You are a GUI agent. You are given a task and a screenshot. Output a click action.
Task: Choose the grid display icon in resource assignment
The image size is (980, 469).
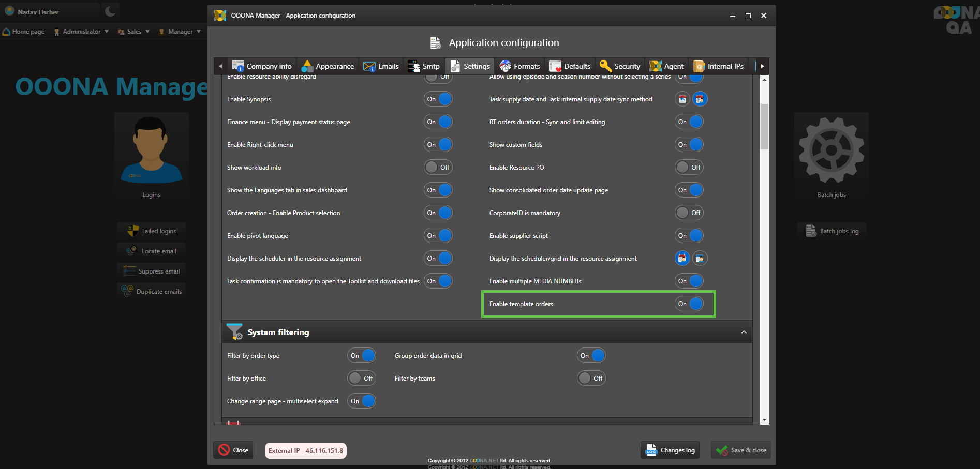tap(700, 259)
